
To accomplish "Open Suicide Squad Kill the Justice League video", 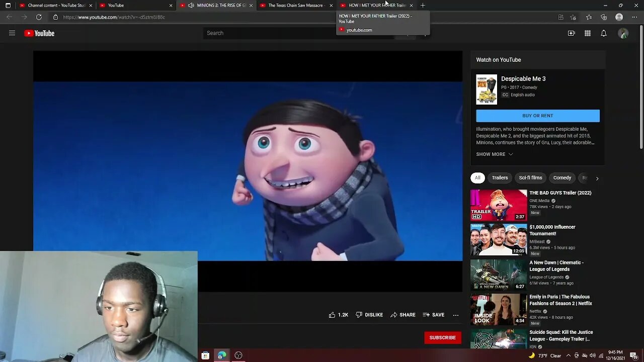I will [x=561, y=335].
